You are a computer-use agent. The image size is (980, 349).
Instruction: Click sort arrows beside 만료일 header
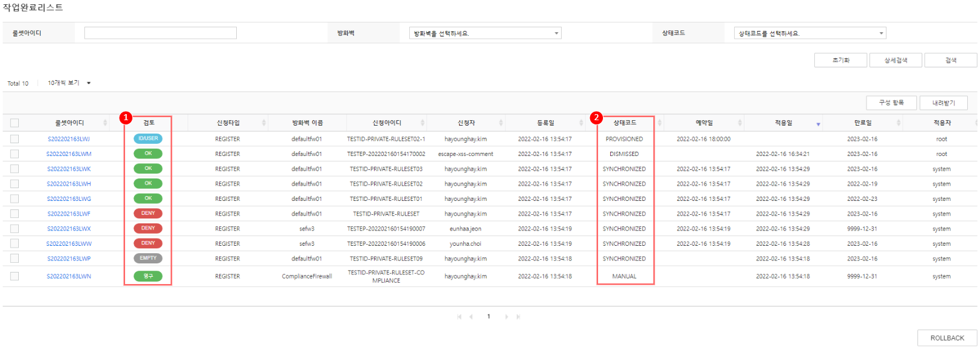pyautogui.click(x=899, y=123)
